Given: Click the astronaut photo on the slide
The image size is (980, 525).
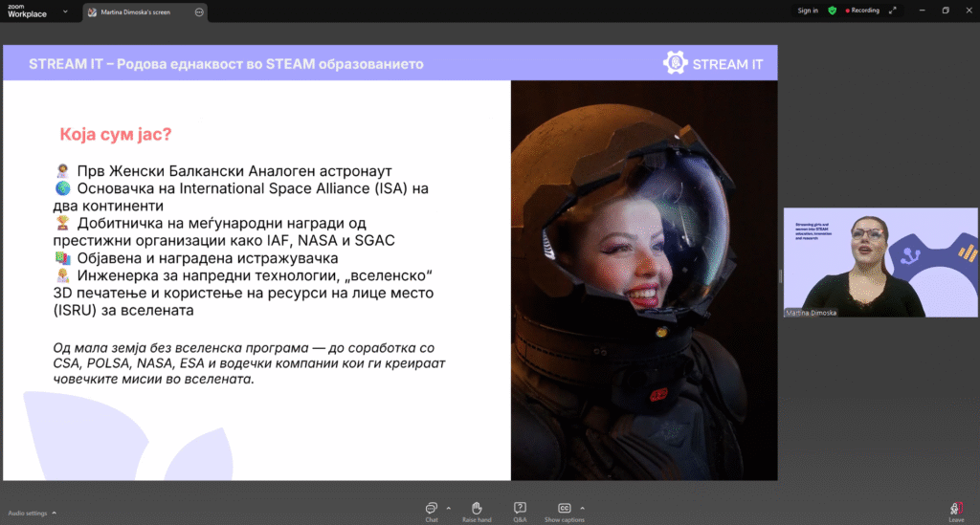Looking at the screenshot, I should (644, 280).
